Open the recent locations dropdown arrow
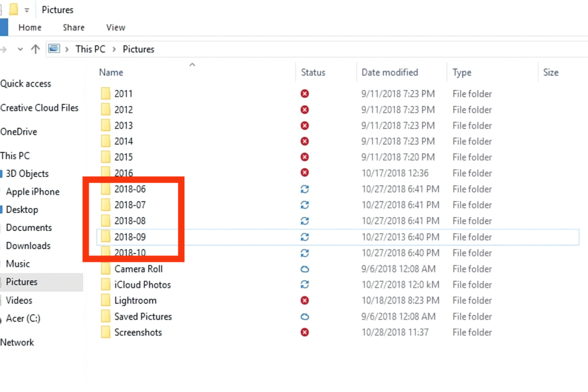 [x=21, y=49]
